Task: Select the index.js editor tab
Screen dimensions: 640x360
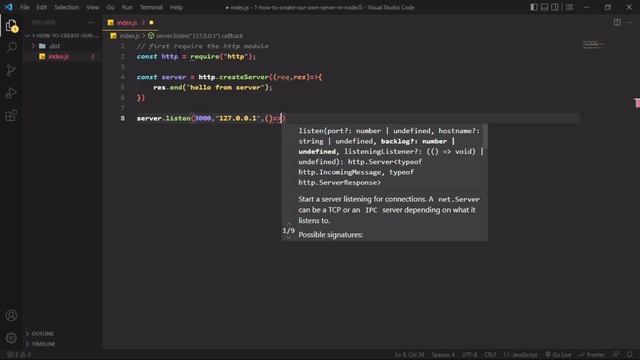Action: tap(130, 22)
